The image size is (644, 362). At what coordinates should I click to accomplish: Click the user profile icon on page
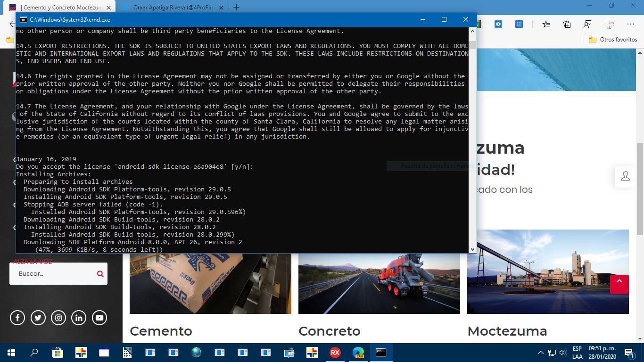pos(625,176)
